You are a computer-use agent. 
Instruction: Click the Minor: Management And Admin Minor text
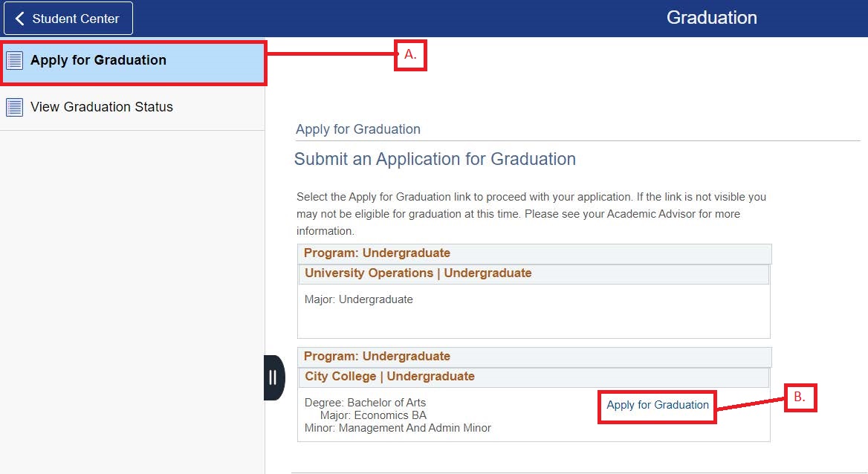coord(397,428)
